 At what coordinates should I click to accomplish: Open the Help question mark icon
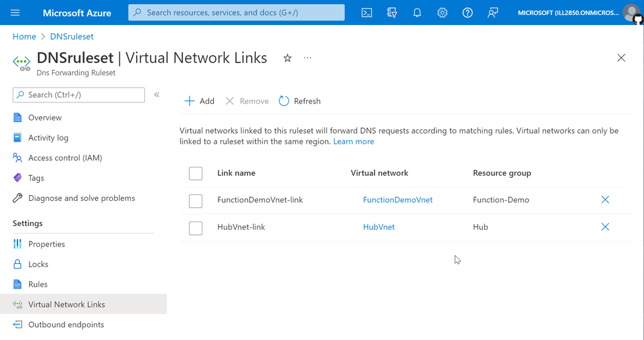(467, 13)
